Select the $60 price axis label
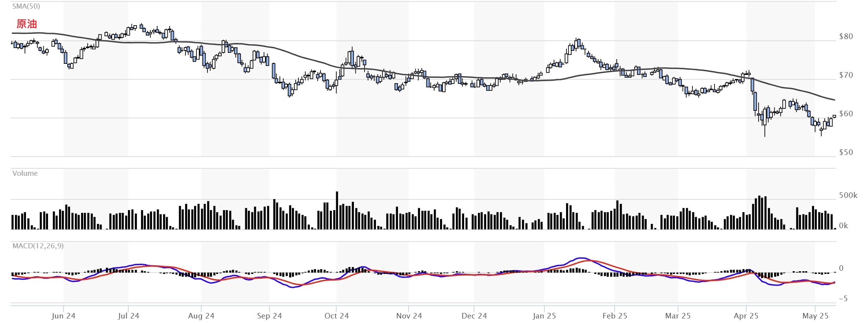The image size is (868, 324). [x=846, y=114]
